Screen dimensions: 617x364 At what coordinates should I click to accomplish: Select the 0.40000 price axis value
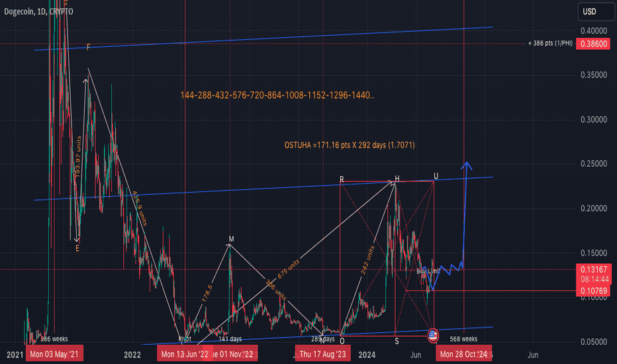[x=594, y=30]
